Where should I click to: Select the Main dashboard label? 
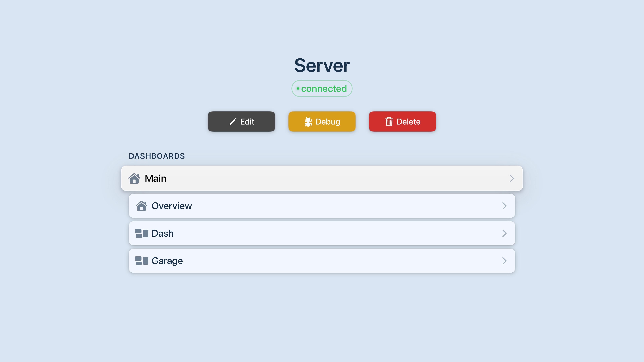[155, 178]
